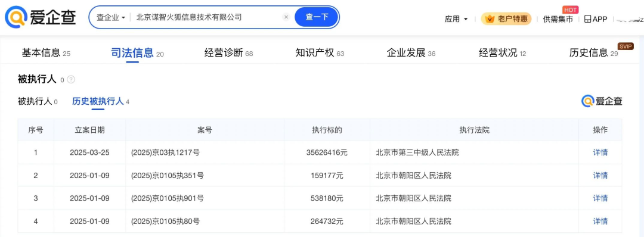Click case number (2025)京0105执80号
This screenshot has height=237, width=644.
click(x=165, y=222)
